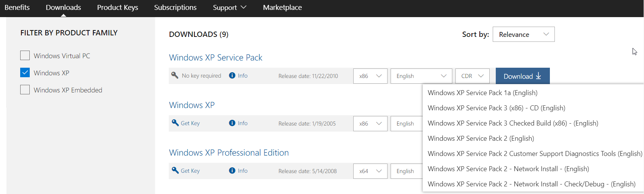
Task: Click the Info icon in Windows XP Service Pack row
Action: pyautogui.click(x=232, y=75)
